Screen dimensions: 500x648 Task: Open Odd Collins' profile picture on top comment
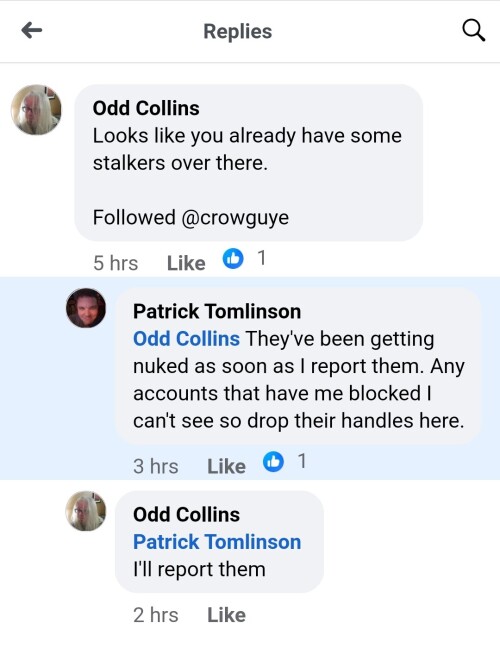coord(36,110)
